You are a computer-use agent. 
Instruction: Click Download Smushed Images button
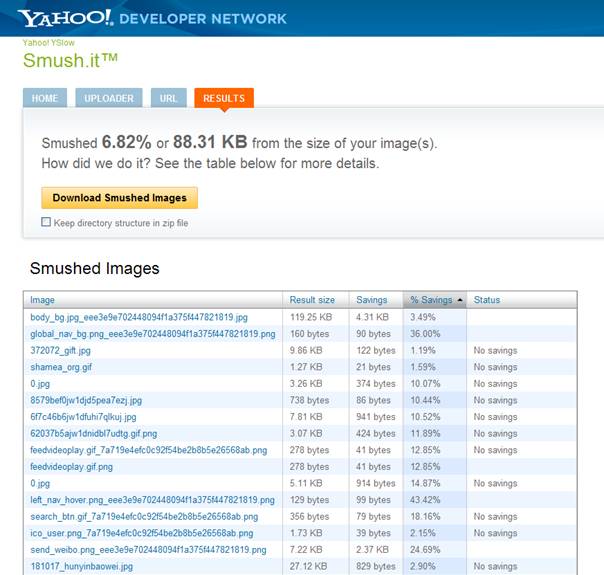tap(119, 198)
